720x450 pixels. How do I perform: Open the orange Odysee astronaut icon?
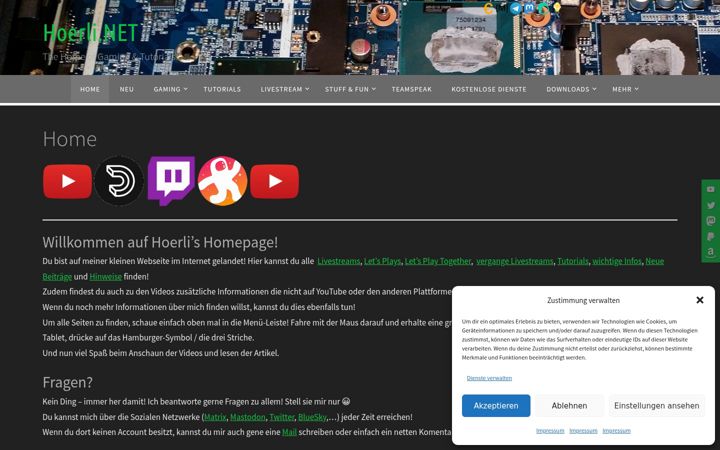[x=223, y=181]
